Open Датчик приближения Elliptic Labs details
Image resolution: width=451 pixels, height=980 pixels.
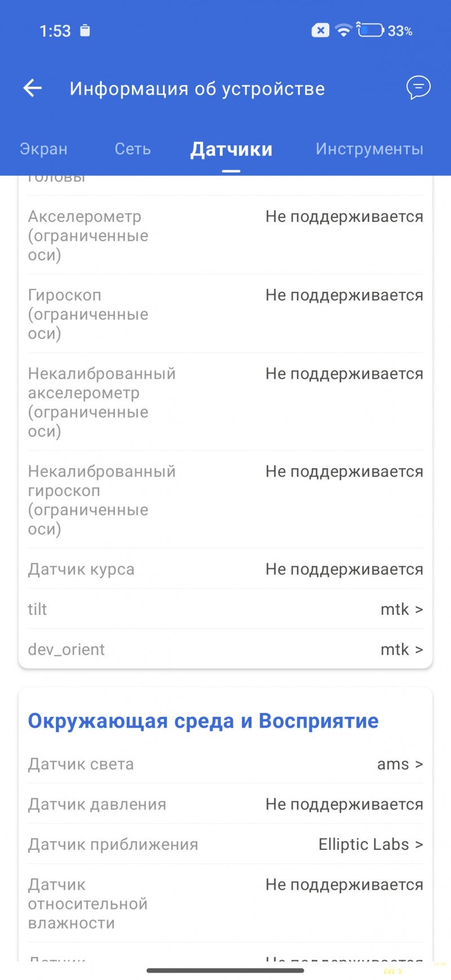tap(370, 844)
